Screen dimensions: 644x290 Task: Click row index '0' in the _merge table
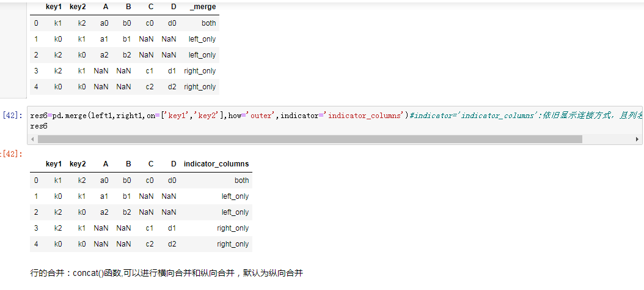pyautogui.click(x=36, y=23)
